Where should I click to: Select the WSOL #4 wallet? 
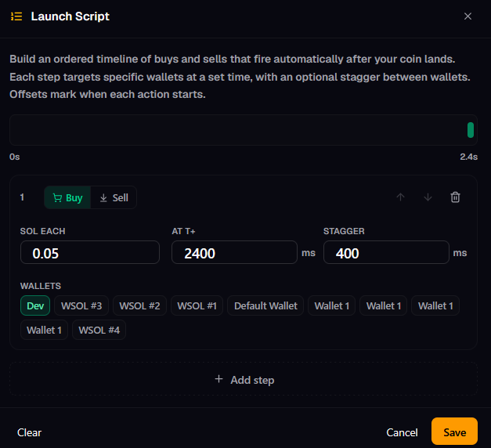[x=99, y=330]
